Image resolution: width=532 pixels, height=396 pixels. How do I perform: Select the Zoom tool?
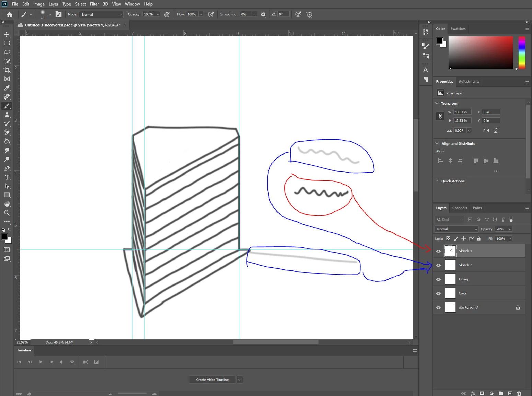[x=7, y=213]
